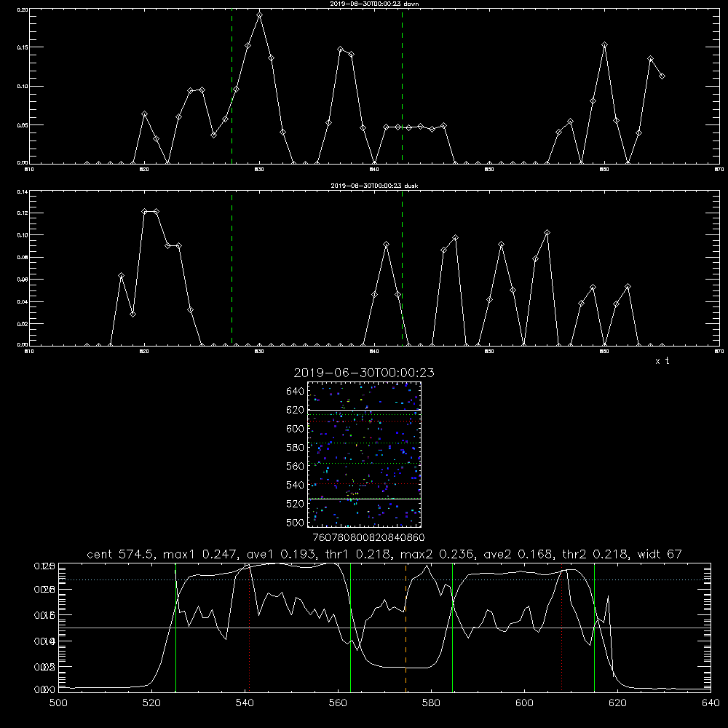Click the 'x t' axis label below the dusk plot
Screen dimensions: 728x728
662,361
